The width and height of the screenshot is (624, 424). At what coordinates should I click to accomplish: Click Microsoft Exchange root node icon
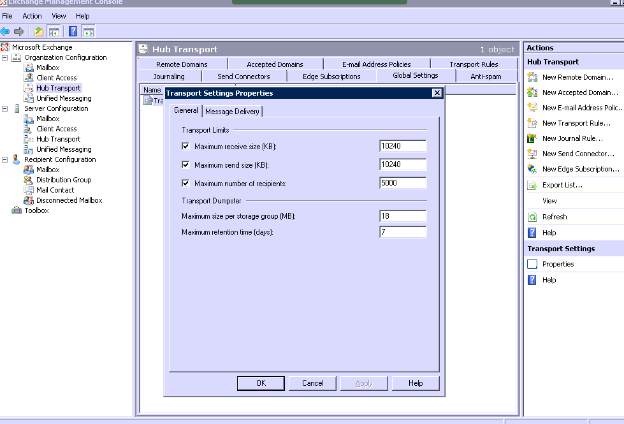[x=5, y=47]
